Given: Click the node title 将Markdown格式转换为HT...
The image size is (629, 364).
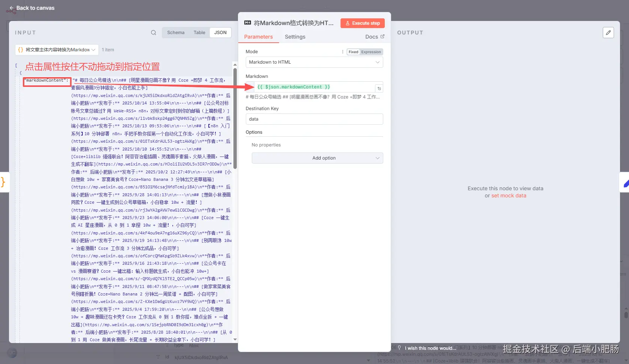Looking at the screenshot, I should (x=294, y=23).
